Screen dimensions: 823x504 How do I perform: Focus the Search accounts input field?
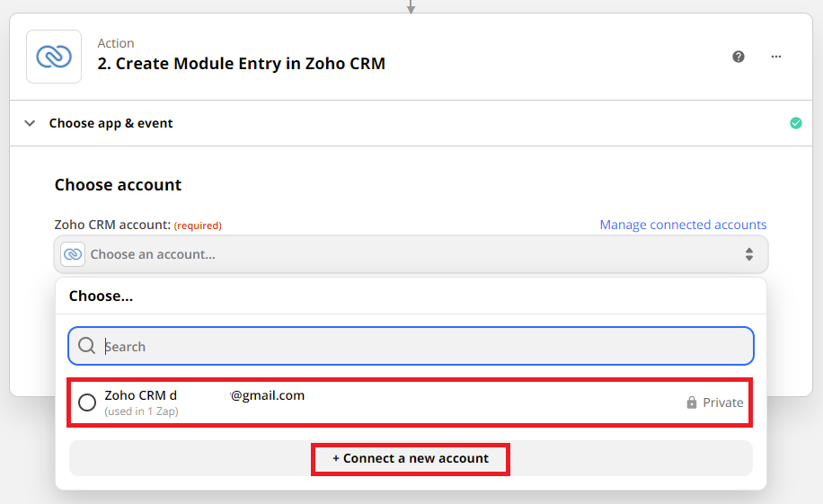[x=411, y=346]
